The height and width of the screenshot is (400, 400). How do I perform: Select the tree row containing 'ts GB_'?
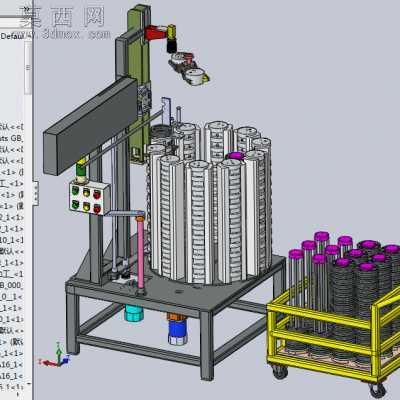(12, 138)
